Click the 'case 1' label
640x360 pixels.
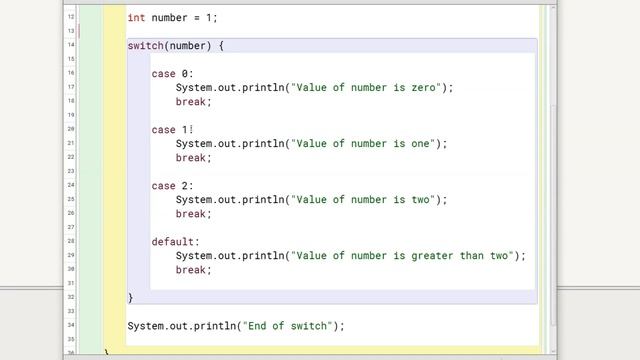[172, 130]
